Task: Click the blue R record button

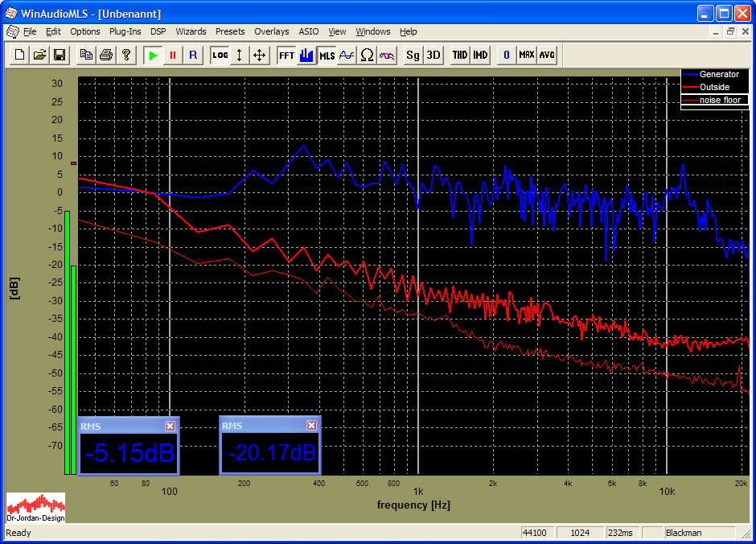Action: click(192, 55)
